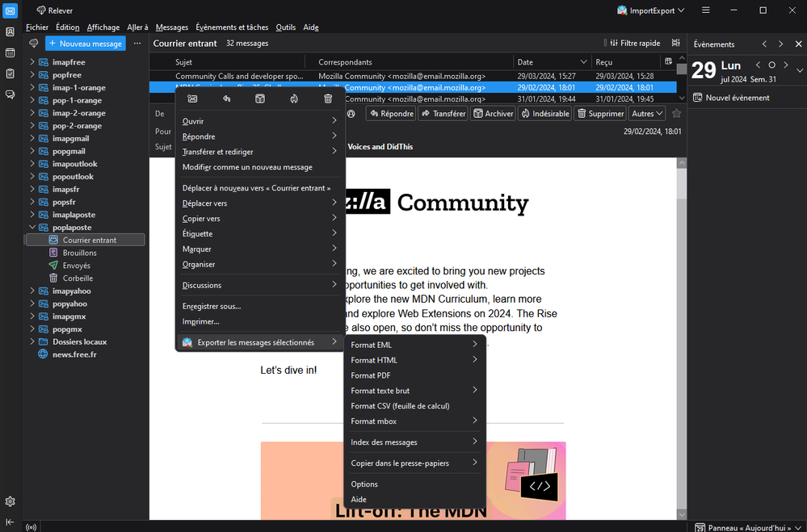Open the Mail space in sidebar
Screen dimensions: 807x532
pyautogui.click(x=11, y=10)
